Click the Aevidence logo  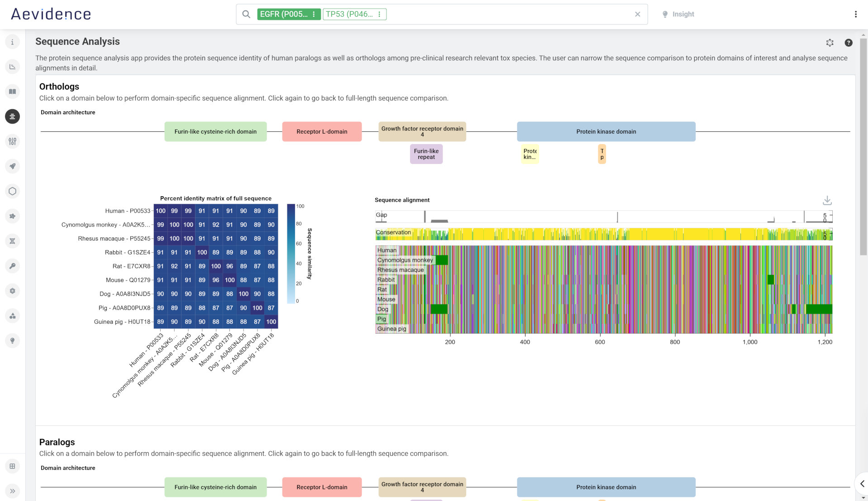point(51,14)
